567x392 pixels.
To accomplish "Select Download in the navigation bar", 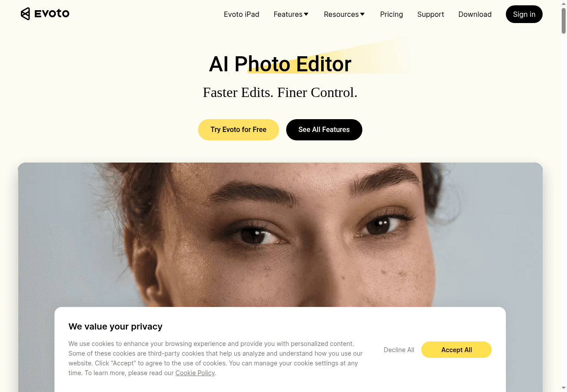I will click(475, 14).
